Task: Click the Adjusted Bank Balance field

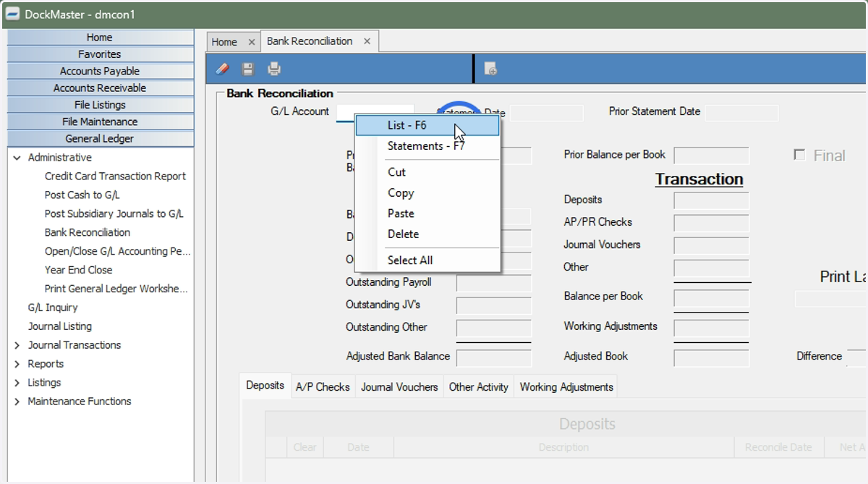Action: pyautogui.click(x=494, y=357)
